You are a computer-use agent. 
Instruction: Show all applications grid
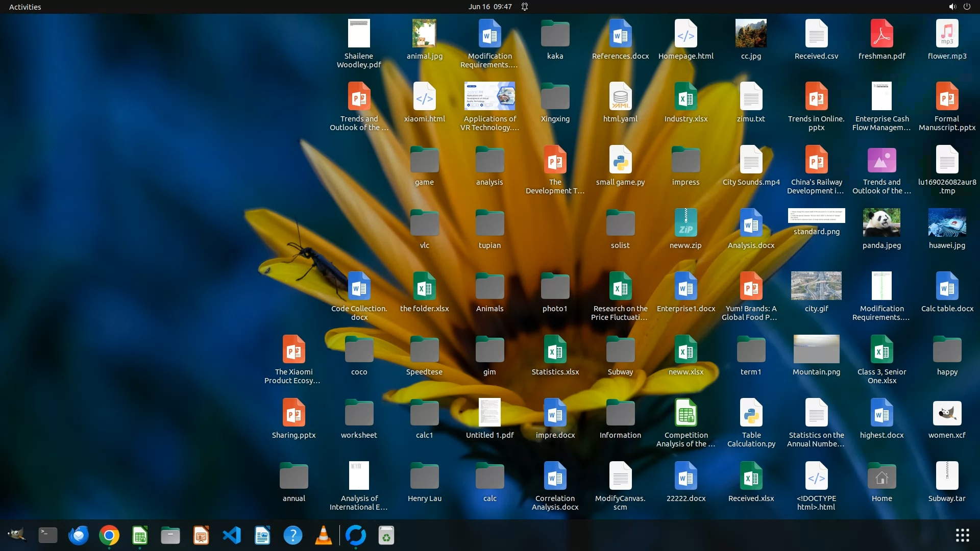pyautogui.click(x=962, y=535)
